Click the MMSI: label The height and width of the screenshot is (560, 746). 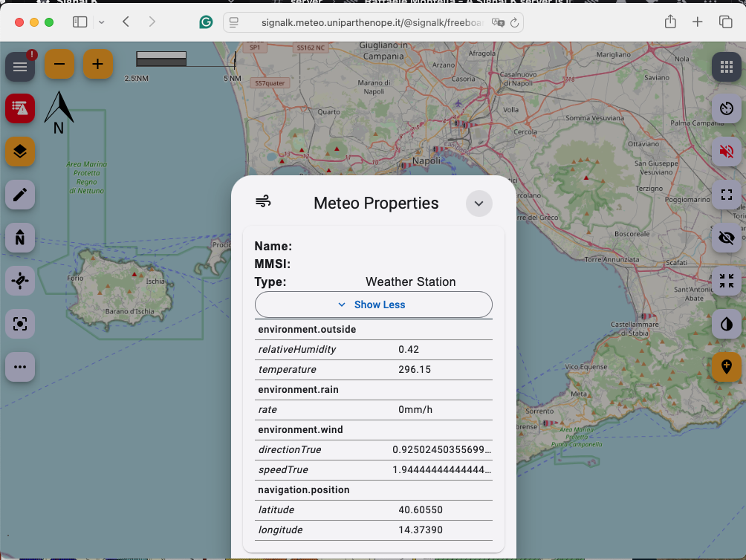pos(272,264)
